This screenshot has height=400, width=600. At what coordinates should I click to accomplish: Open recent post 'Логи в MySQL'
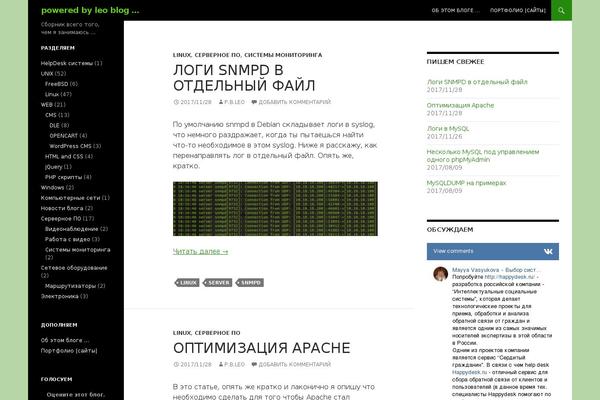pos(448,129)
